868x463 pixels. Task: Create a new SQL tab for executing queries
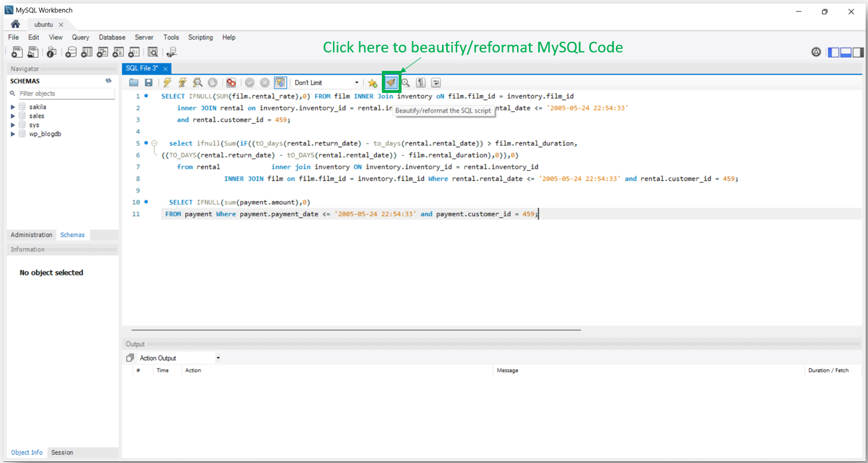pyautogui.click(x=16, y=52)
